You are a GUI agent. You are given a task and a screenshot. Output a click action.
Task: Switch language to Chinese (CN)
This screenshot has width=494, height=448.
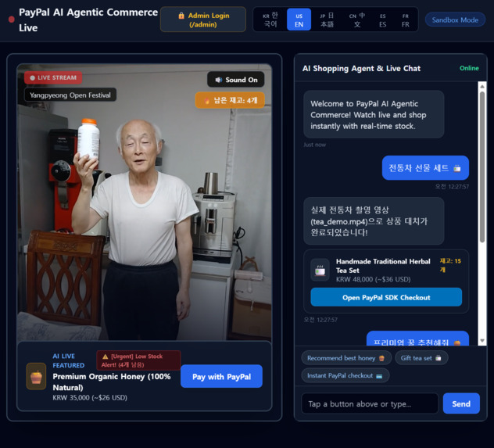pos(356,20)
